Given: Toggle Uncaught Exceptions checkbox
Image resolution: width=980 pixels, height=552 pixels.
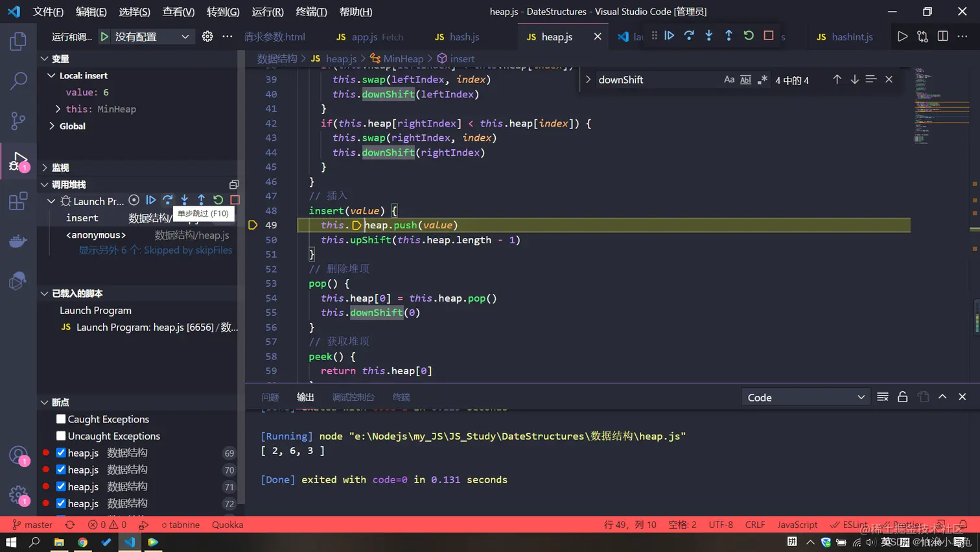Looking at the screenshot, I should click(61, 436).
